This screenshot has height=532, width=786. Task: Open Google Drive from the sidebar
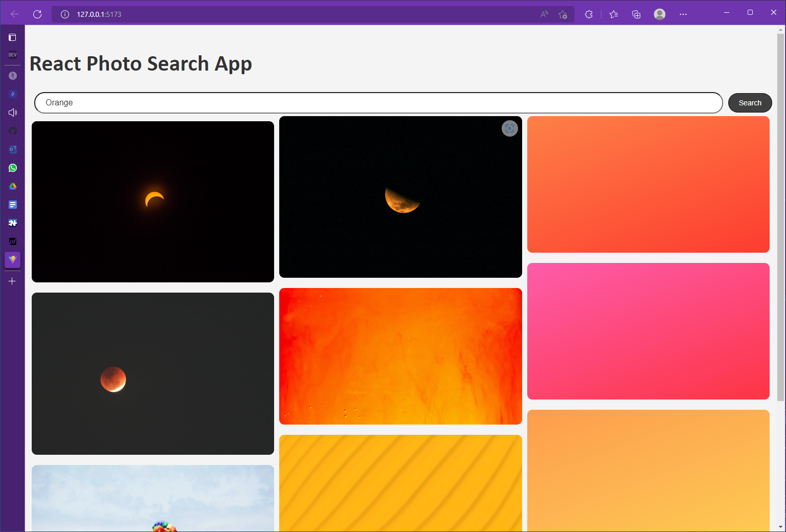click(12, 186)
